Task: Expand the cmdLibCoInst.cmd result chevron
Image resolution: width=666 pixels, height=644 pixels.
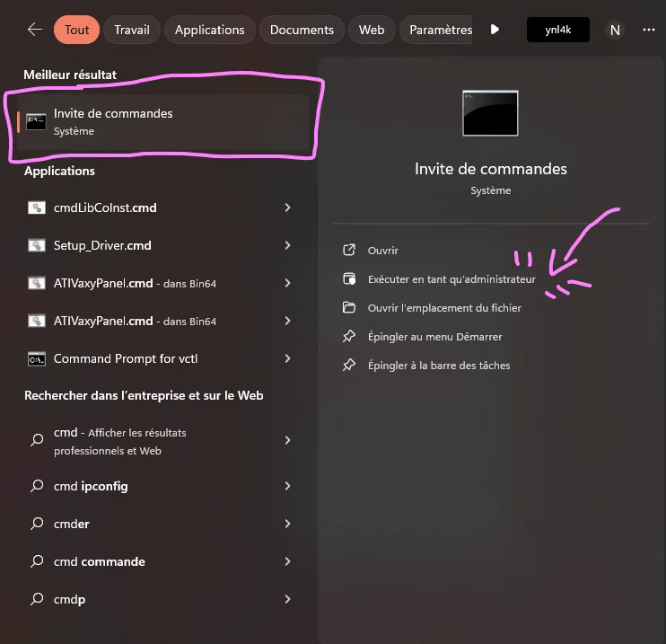Action: (x=287, y=207)
